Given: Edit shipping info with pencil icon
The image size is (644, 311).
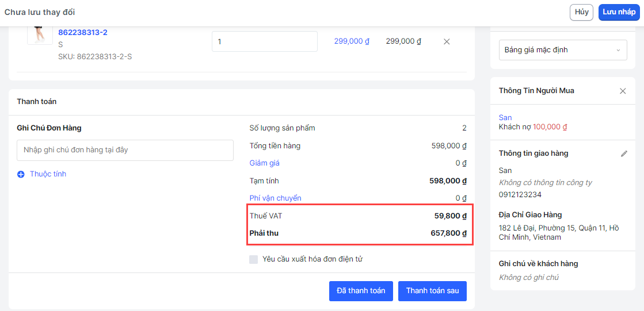Looking at the screenshot, I should (x=624, y=153).
